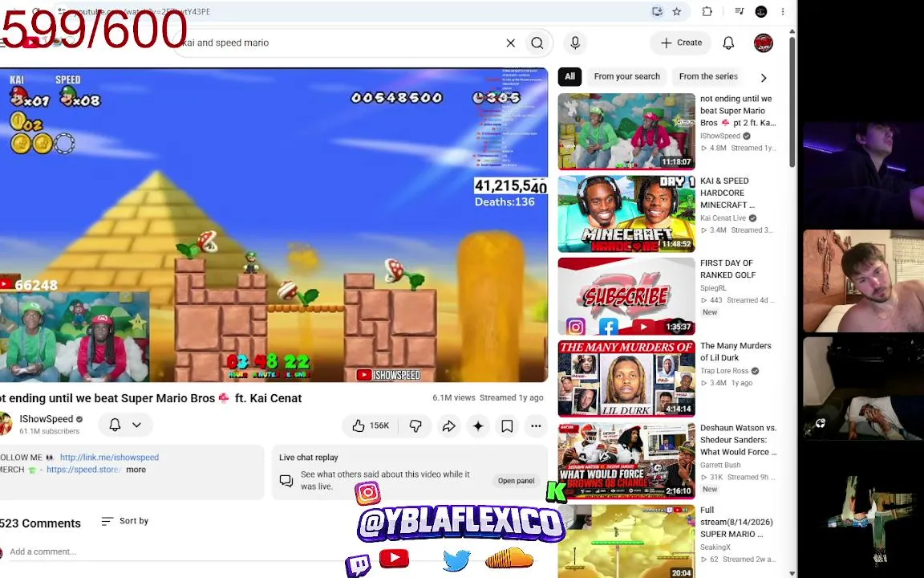Click title 'The Many Murders of Lil Durk'

736,352
